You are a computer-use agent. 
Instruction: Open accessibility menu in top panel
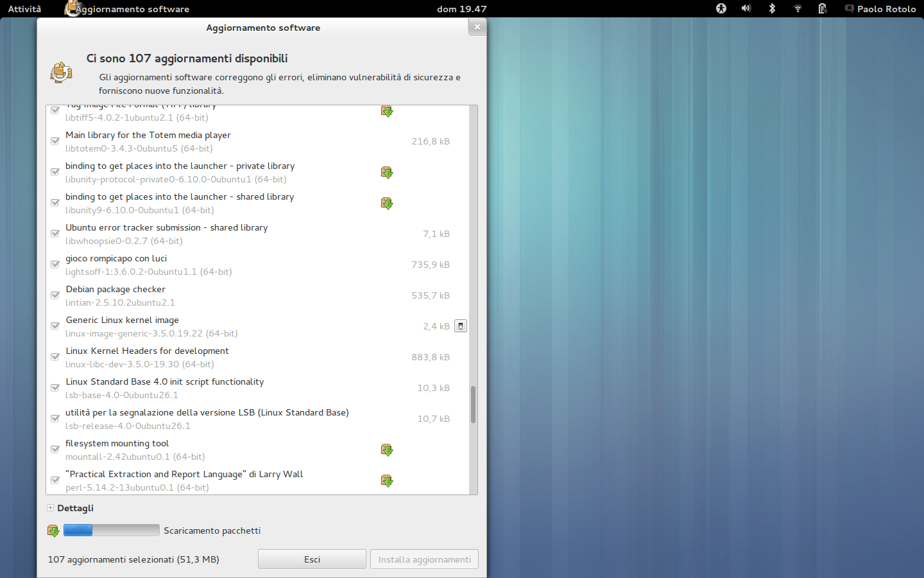(x=721, y=8)
